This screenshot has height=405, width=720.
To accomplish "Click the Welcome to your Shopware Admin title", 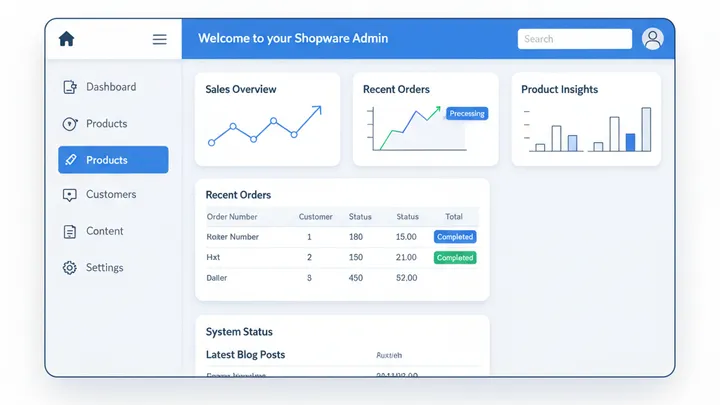I will (293, 38).
